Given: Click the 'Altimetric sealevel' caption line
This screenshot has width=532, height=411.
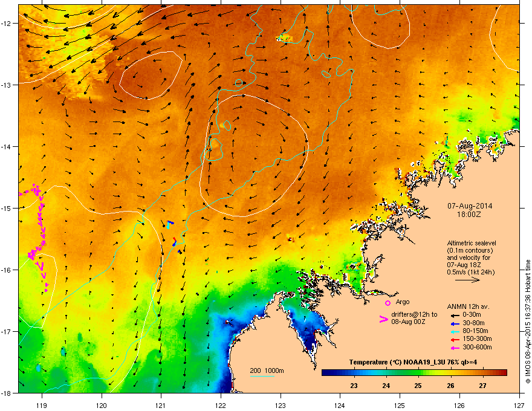Looking at the screenshot, I should (x=472, y=243).
